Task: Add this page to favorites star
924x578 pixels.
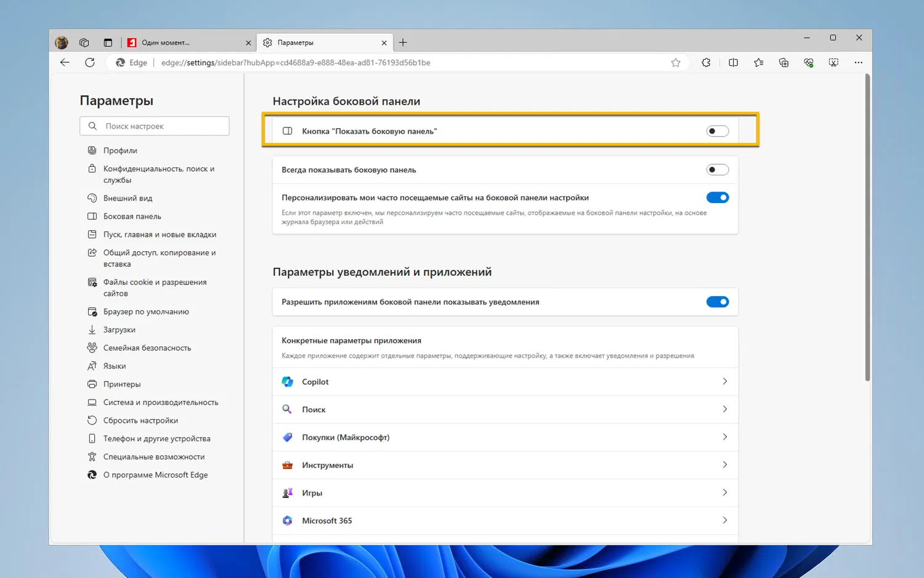Action: [676, 62]
